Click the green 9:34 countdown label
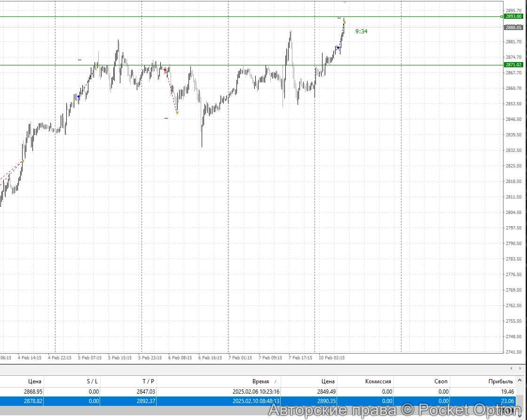Image resolution: width=527 pixels, height=420 pixels. 361,32
